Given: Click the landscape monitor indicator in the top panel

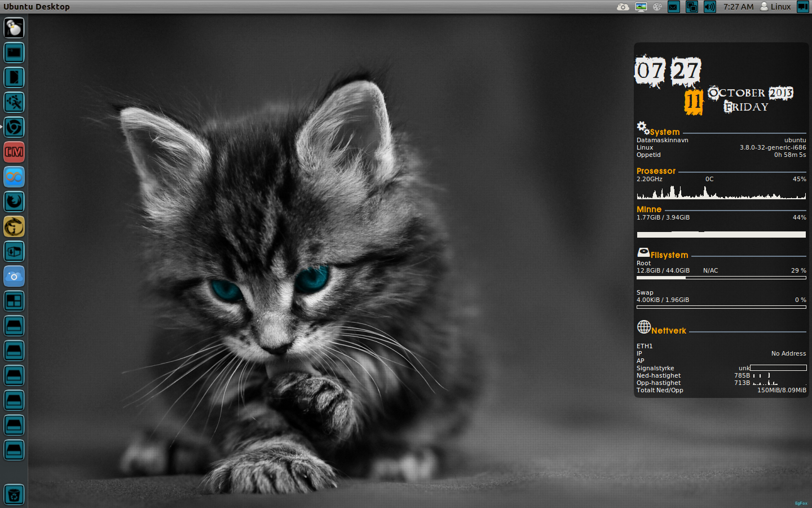Looking at the screenshot, I should tap(641, 7).
